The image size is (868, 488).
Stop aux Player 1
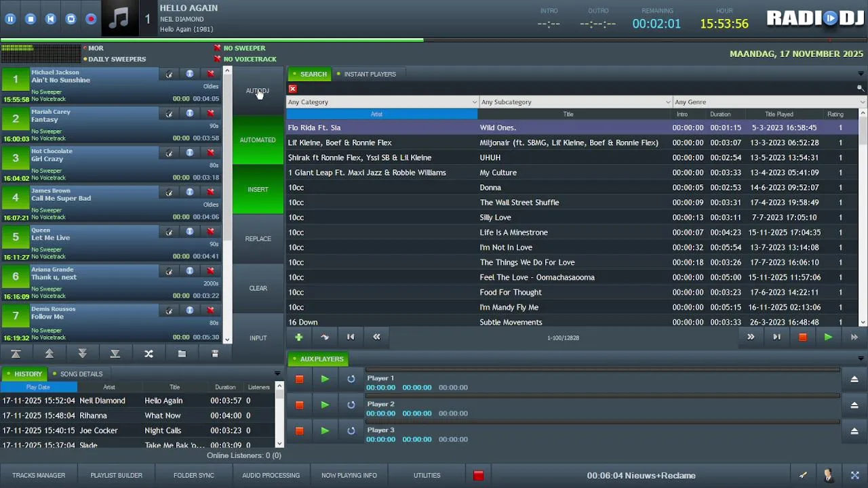[299, 379]
